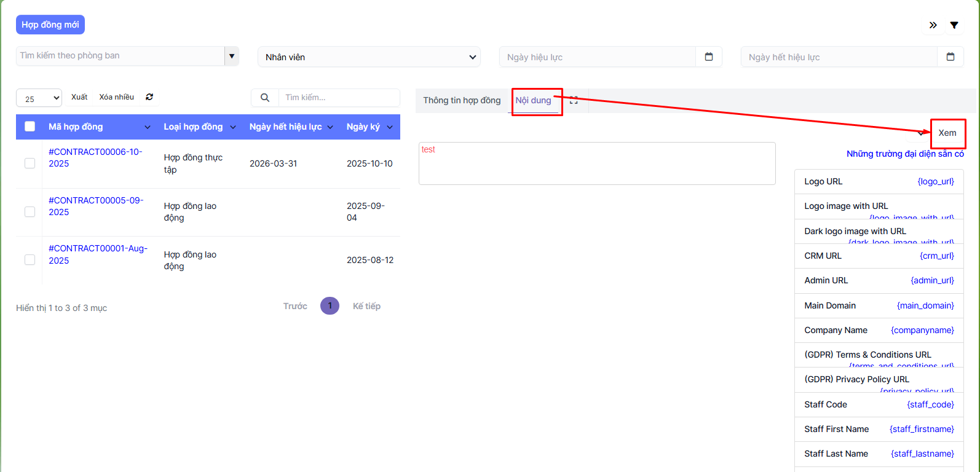Open the effective date calendar icon
Image resolution: width=980 pixels, height=472 pixels.
click(x=708, y=57)
